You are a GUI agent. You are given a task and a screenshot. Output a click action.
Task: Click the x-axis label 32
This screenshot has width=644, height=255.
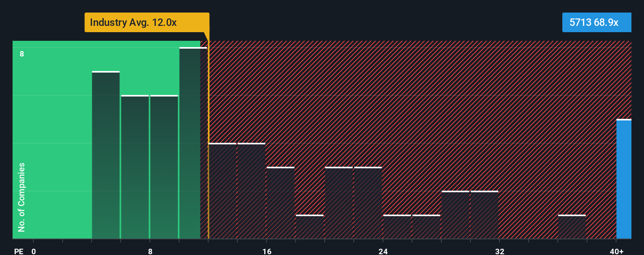coord(499,251)
